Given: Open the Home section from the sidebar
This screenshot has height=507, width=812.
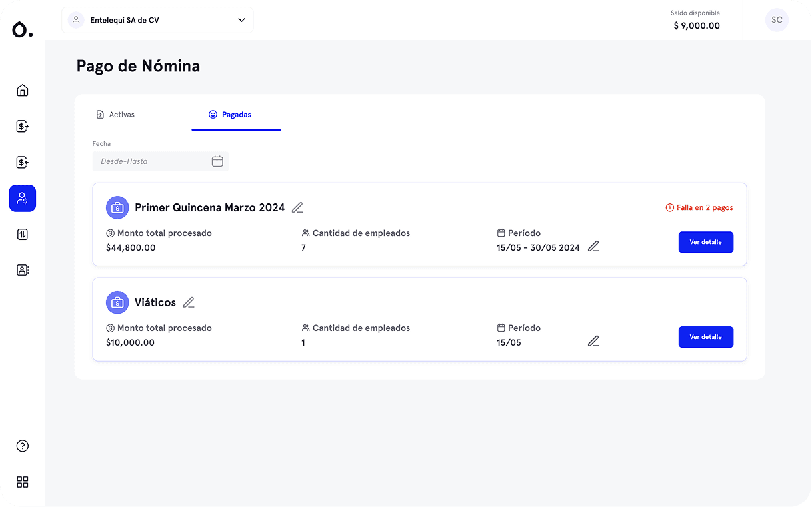Looking at the screenshot, I should click(x=22, y=90).
